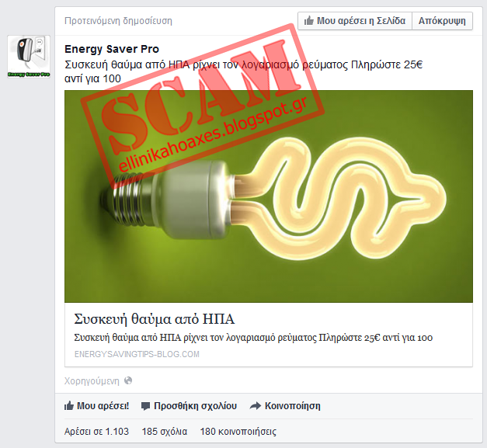Open 'Συσκευή θαύμα από ΗΠΑ' headline link

pyautogui.click(x=154, y=319)
